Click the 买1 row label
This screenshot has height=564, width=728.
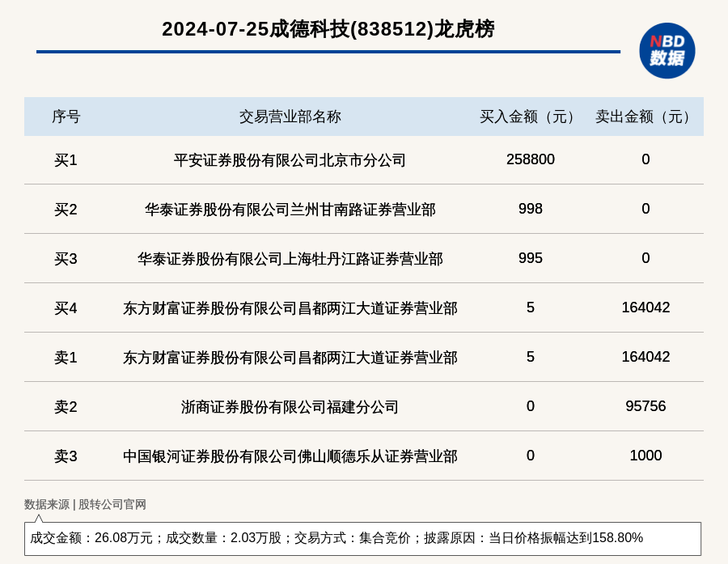[x=66, y=160]
